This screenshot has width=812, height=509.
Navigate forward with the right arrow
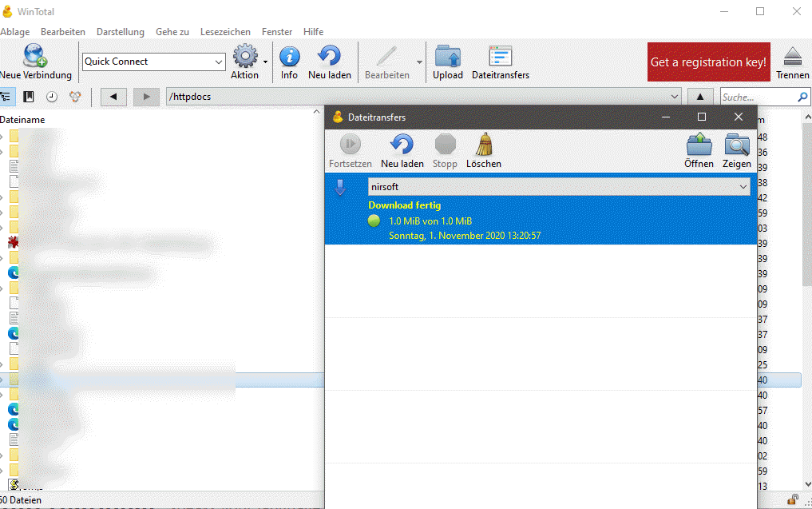click(147, 97)
